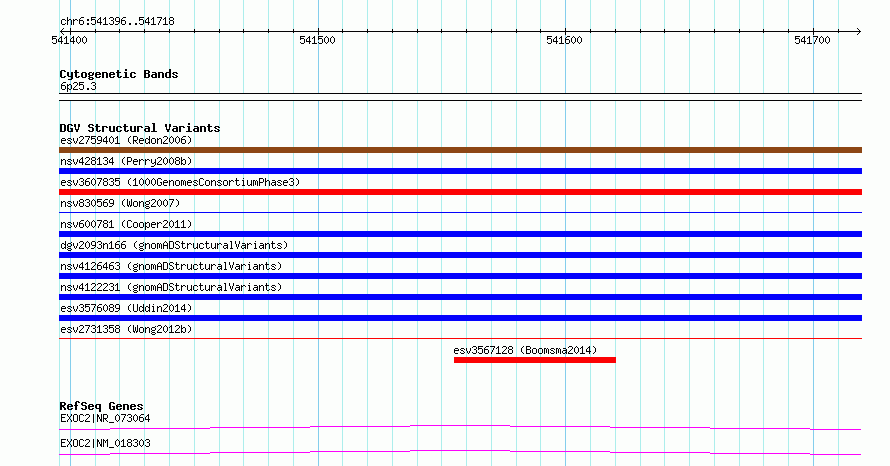Select the nsv428134 (Perry2008b) label

[126, 161]
